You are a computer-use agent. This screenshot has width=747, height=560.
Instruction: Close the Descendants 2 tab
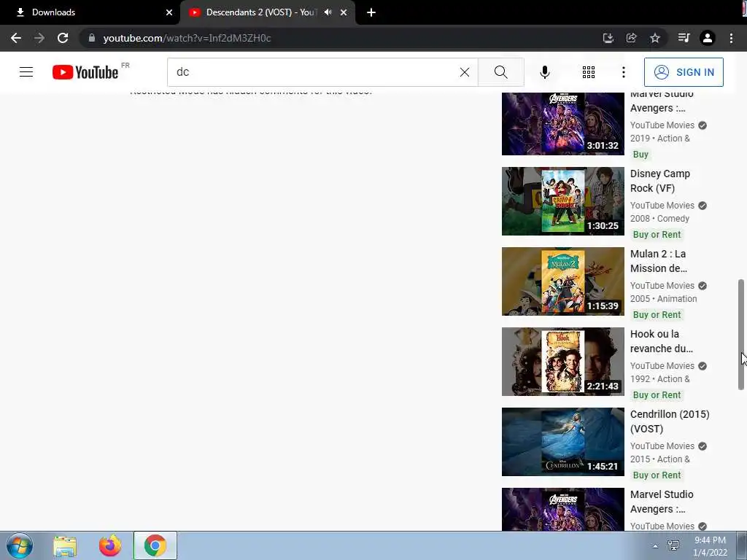coord(344,12)
